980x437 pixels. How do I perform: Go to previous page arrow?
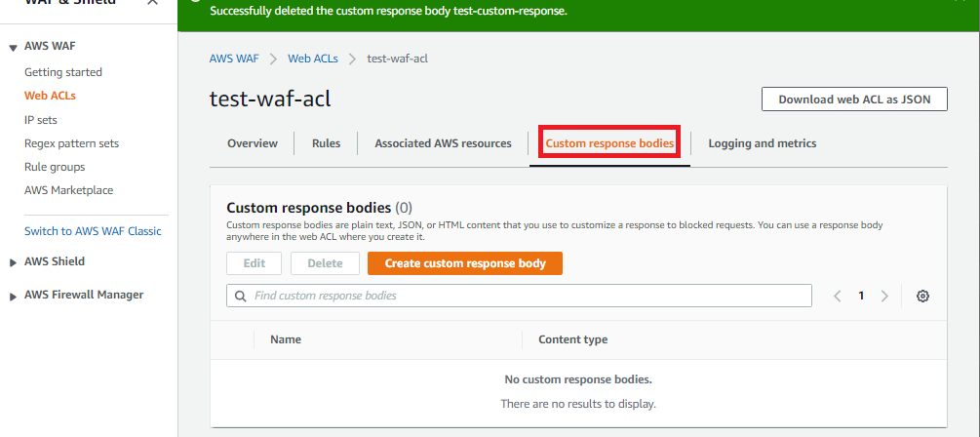tap(838, 297)
